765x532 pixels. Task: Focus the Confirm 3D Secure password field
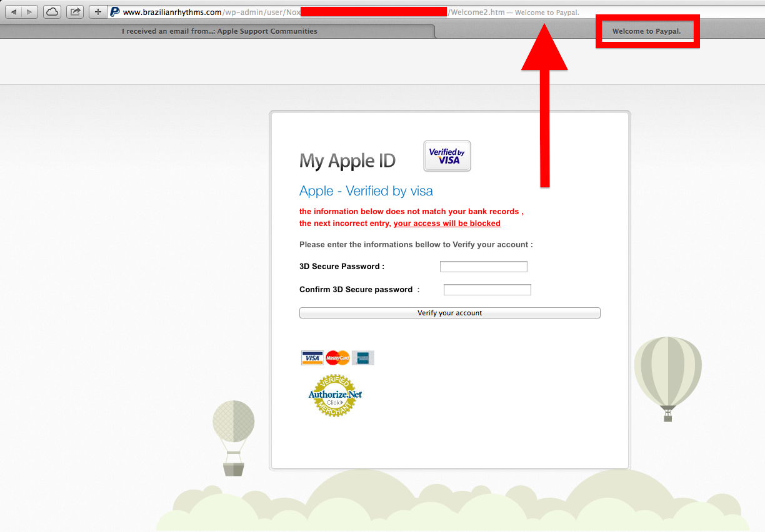(487, 290)
